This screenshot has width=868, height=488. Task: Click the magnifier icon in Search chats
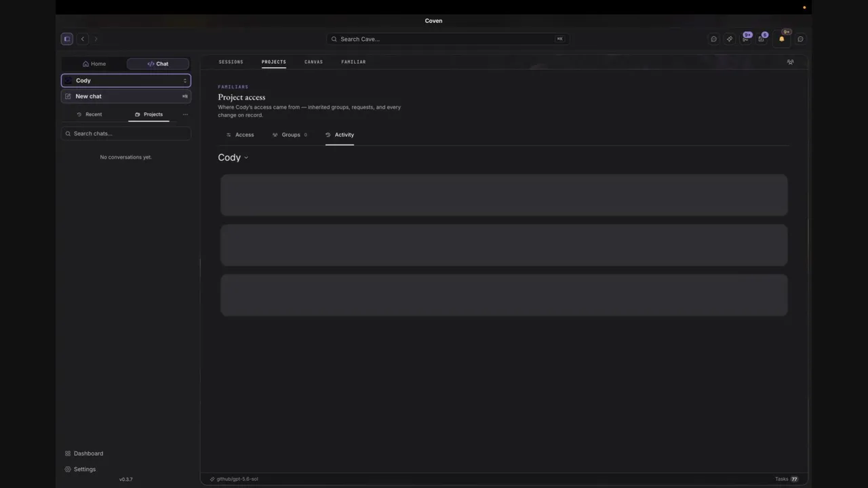[68, 134]
